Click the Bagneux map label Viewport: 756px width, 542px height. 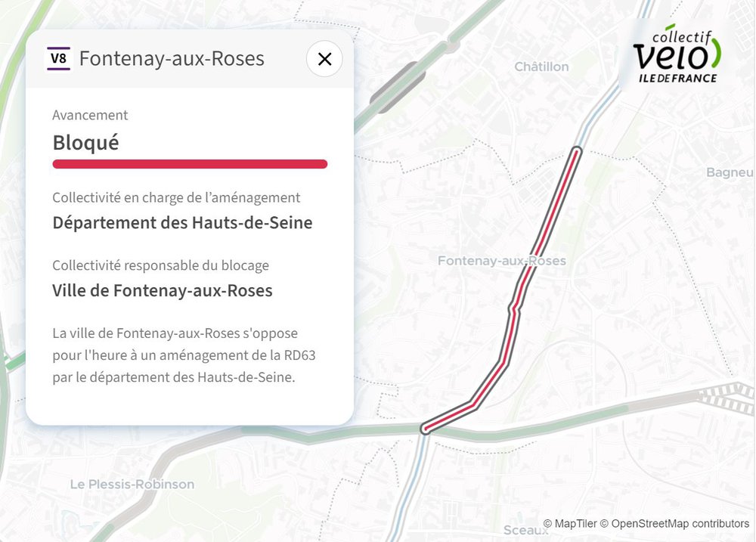[729, 172]
